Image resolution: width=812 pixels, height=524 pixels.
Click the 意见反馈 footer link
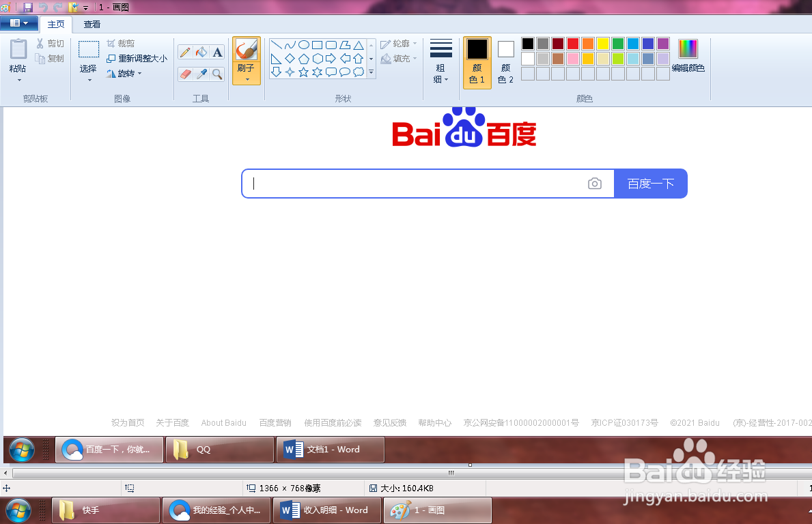click(390, 422)
